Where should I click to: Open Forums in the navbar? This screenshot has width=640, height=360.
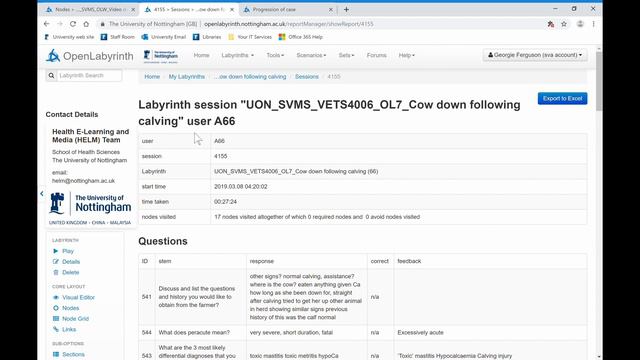click(376, 56)
